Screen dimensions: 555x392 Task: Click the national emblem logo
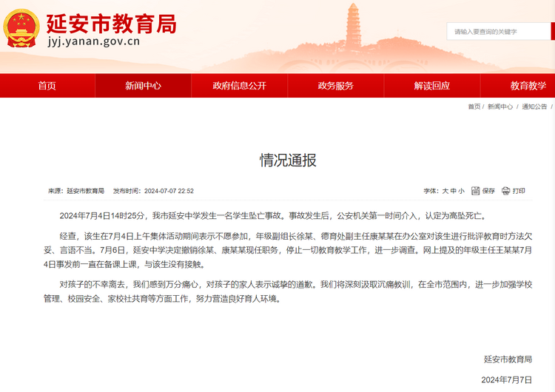pyautogui.click(x=21, y=28)
